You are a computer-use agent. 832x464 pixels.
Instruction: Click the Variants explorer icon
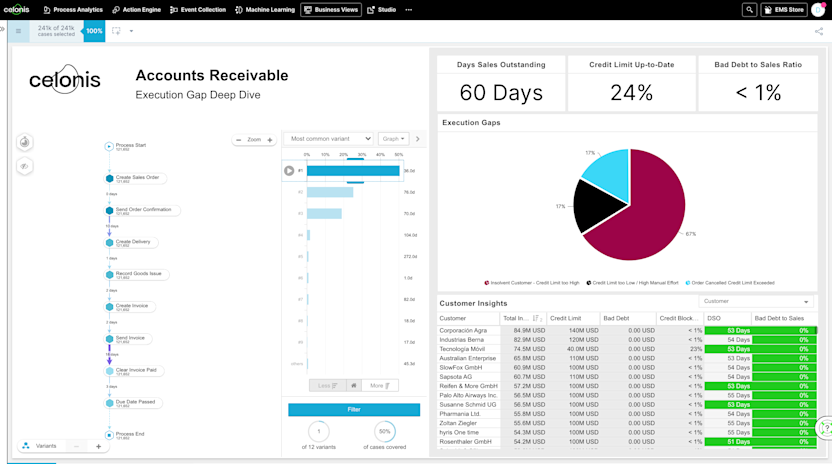coord(26,446)
